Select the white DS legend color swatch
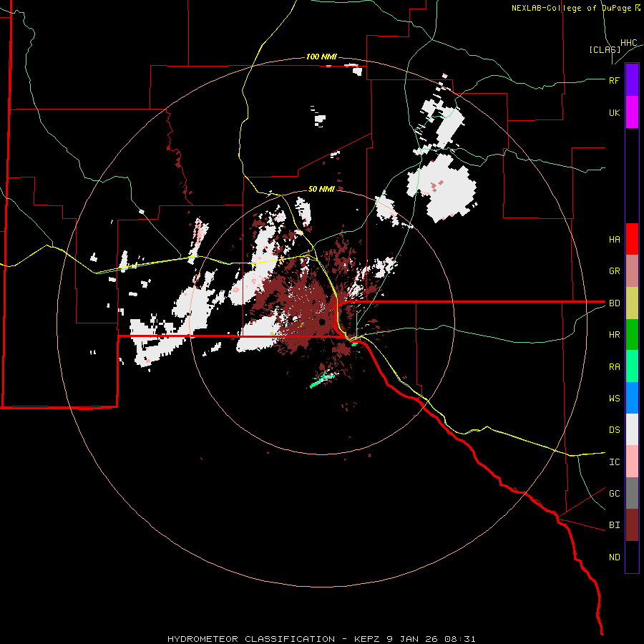 pyautogui.click(x=632, y=429)
